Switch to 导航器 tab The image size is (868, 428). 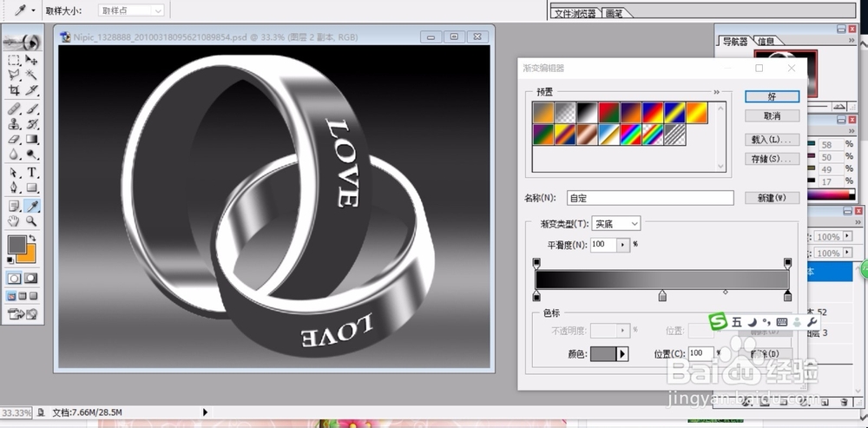pyautogui.click(x=735, y=41)
